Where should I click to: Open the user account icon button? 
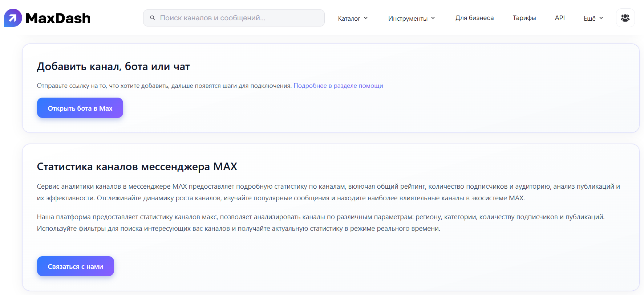[x=625, y=18]
